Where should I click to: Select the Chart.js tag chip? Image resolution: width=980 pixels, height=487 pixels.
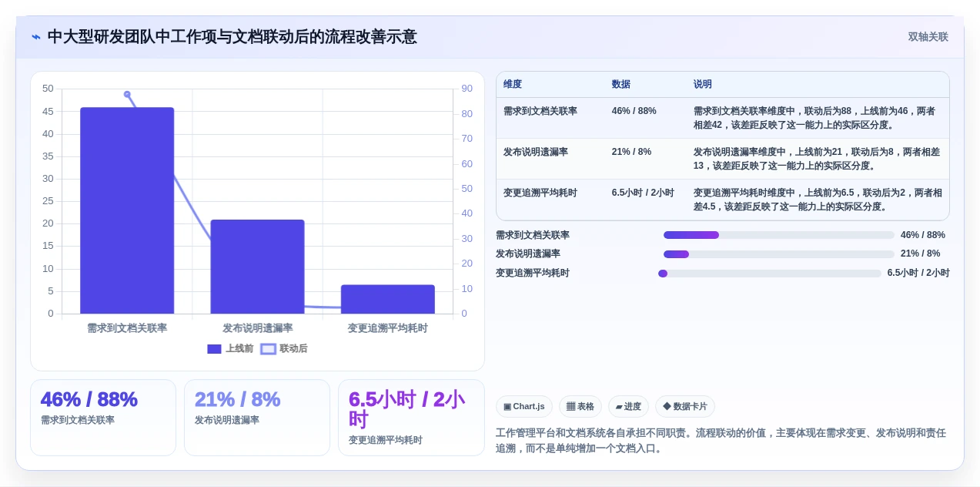tap(524, 407)
